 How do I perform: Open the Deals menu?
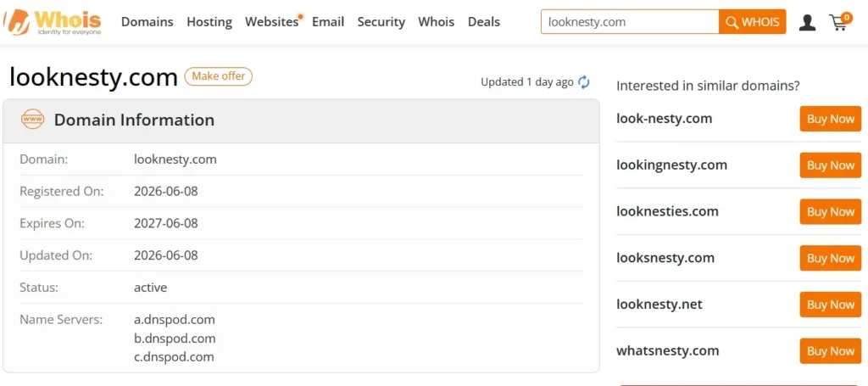coord(484,22)
